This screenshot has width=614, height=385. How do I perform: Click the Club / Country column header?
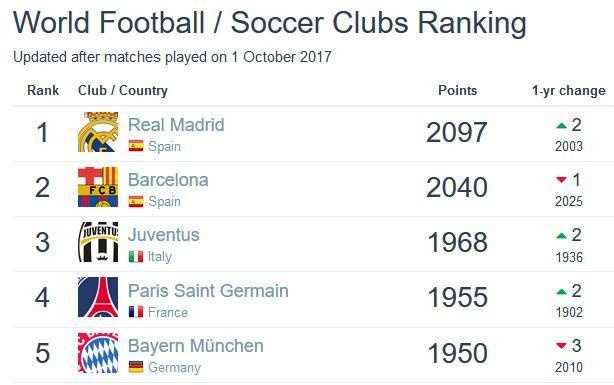point(123,90)
